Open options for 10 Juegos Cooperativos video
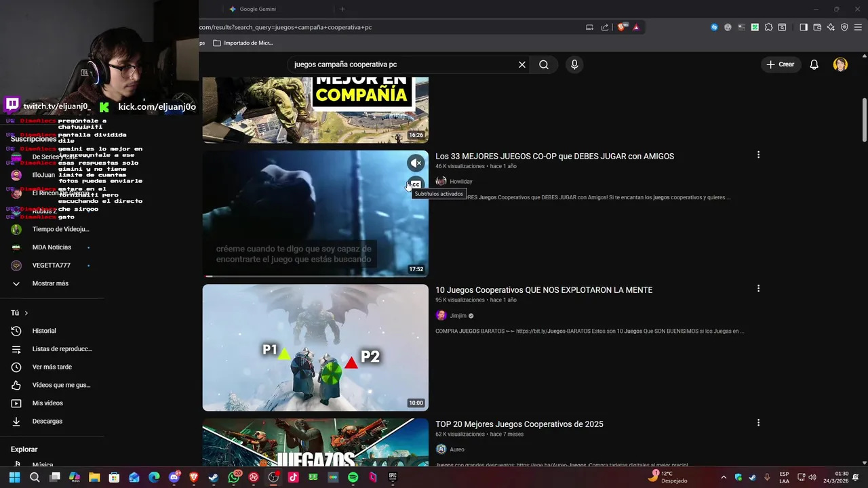 758,289
